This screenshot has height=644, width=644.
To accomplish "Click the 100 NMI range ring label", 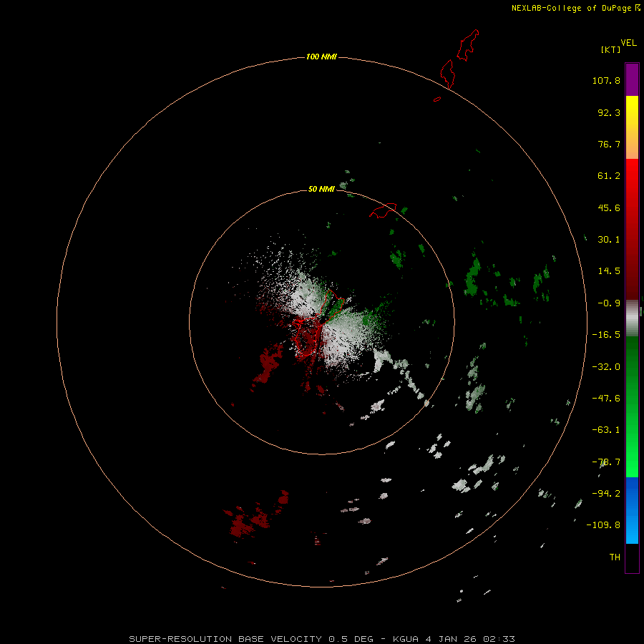I will (321, 57).
